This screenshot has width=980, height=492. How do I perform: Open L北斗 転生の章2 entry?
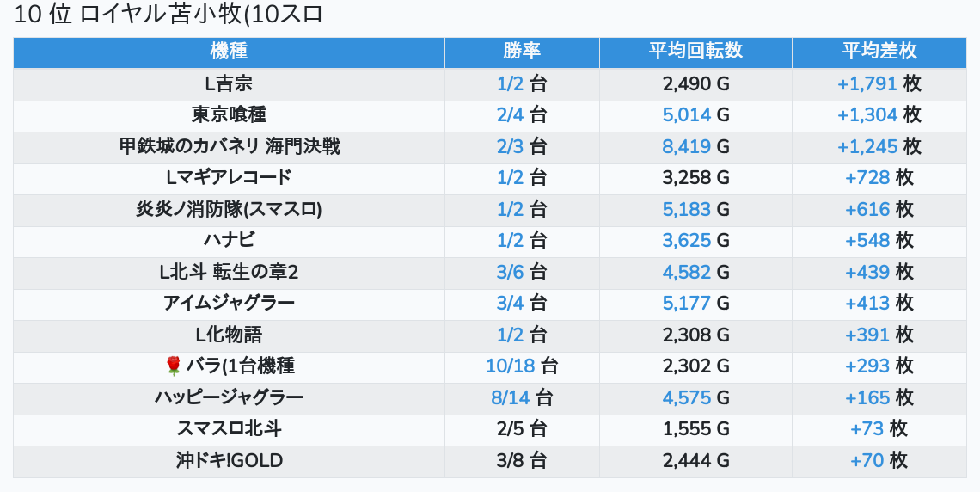pos(229,273)
